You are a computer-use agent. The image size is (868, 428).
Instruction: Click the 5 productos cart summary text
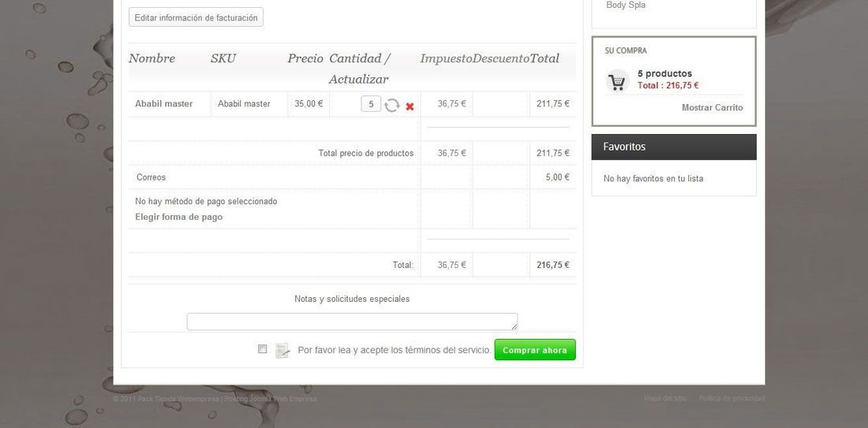(x=664, y=73)
